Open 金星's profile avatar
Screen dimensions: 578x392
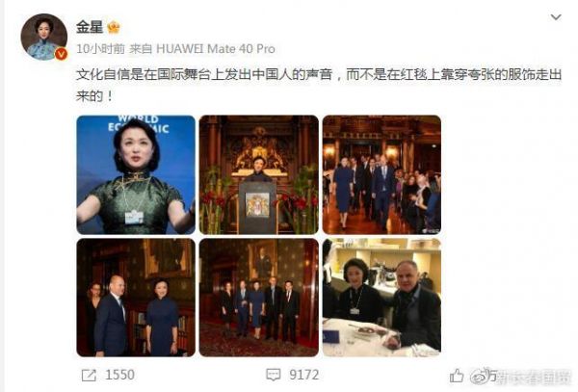tap(44, 37)
